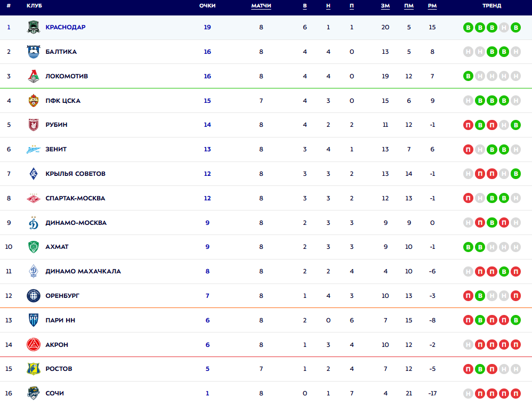Image resolution: width=532 pixels, height=405 pixels.
Task: Click the Spartak-Moscow diamond logo
Action: [x=34, y=198]
